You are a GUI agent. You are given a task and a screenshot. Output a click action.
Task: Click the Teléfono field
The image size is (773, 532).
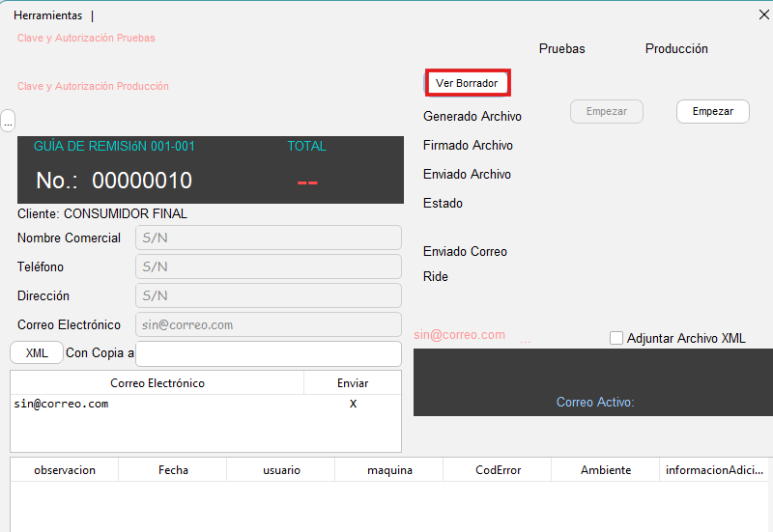coord(268,266)
